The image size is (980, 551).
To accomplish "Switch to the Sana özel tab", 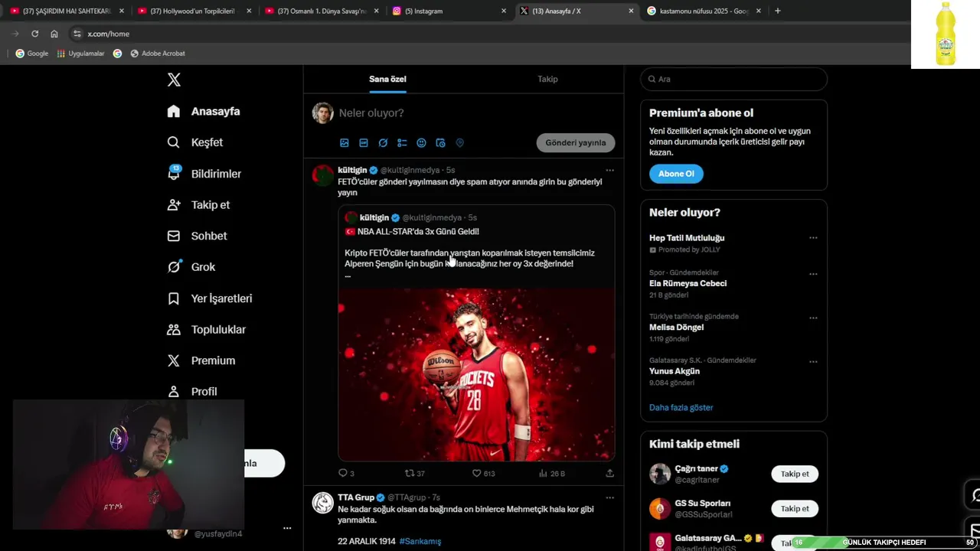I will pos(387,79).
